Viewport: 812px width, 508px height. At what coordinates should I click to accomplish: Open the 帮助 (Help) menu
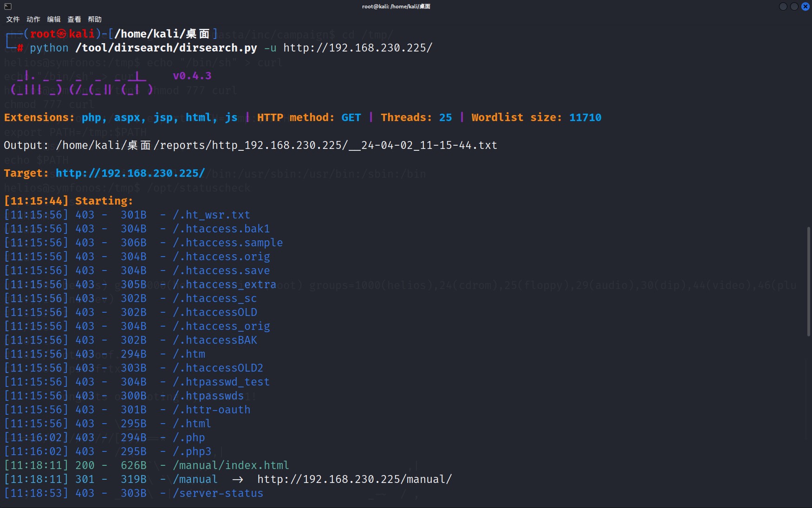[94, 19]
